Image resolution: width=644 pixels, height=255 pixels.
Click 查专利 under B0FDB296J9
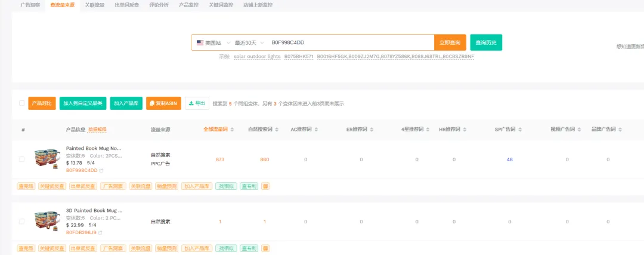coord(249,248)
